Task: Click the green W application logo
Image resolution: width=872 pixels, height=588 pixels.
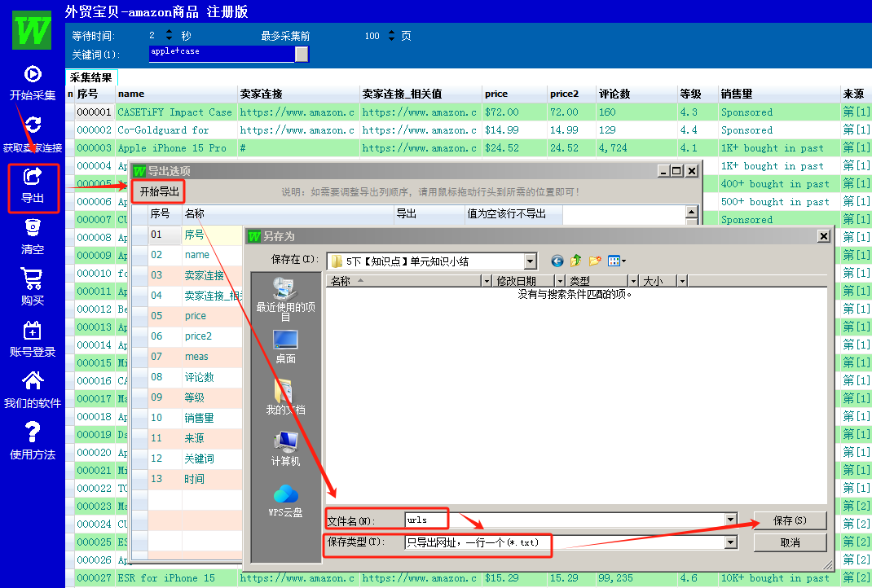Action: [32, 30]
